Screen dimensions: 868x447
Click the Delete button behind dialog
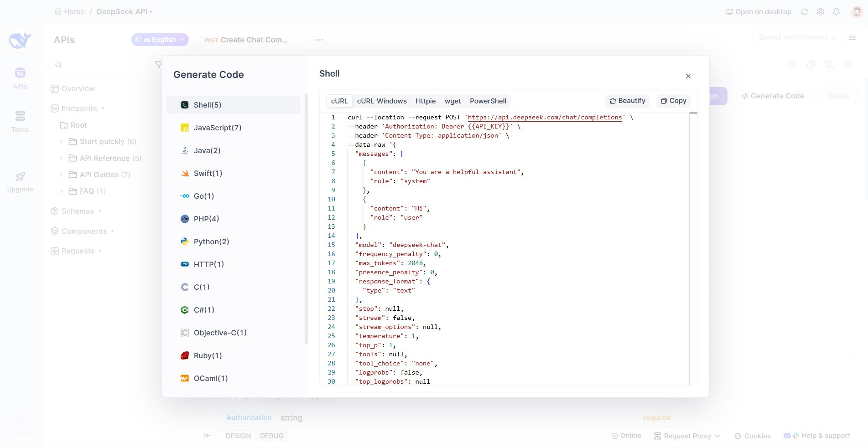(838, 96)
